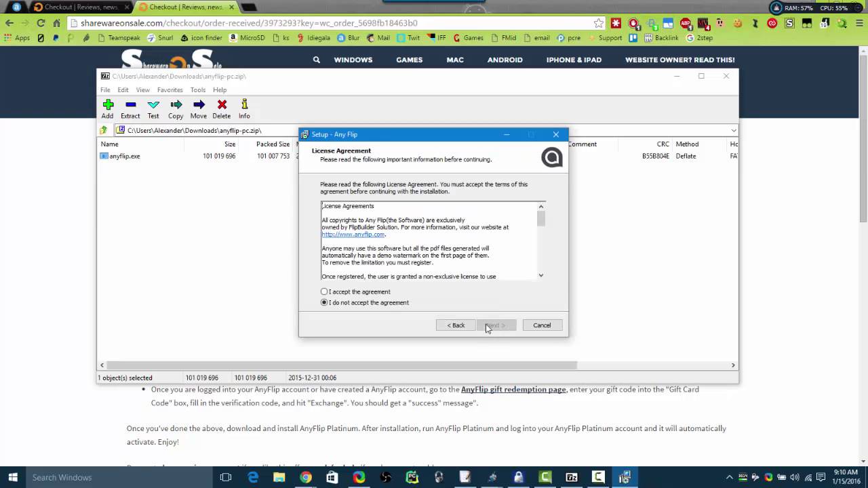
Task: Open the Help menu in 7-Zip
Action: pyautogui.click(x=220, y=90)
